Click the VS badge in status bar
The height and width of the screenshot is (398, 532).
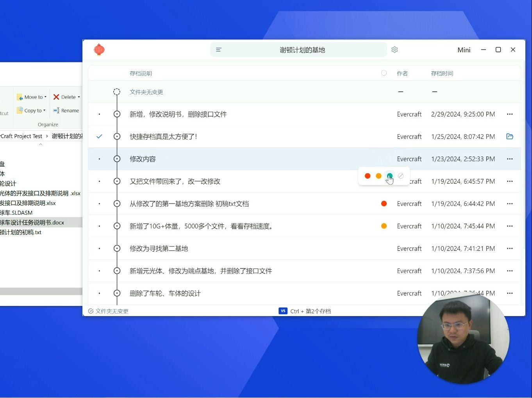(x=283, y=311)
